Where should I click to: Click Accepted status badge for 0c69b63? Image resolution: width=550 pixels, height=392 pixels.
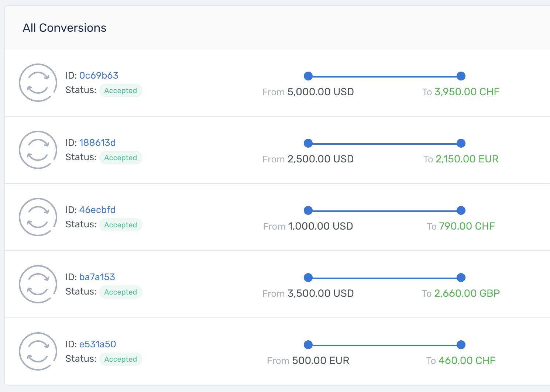point(121,90)
